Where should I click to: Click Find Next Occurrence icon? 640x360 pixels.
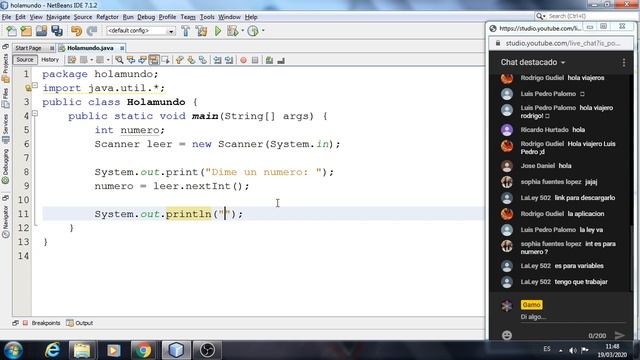click(142, 60)
